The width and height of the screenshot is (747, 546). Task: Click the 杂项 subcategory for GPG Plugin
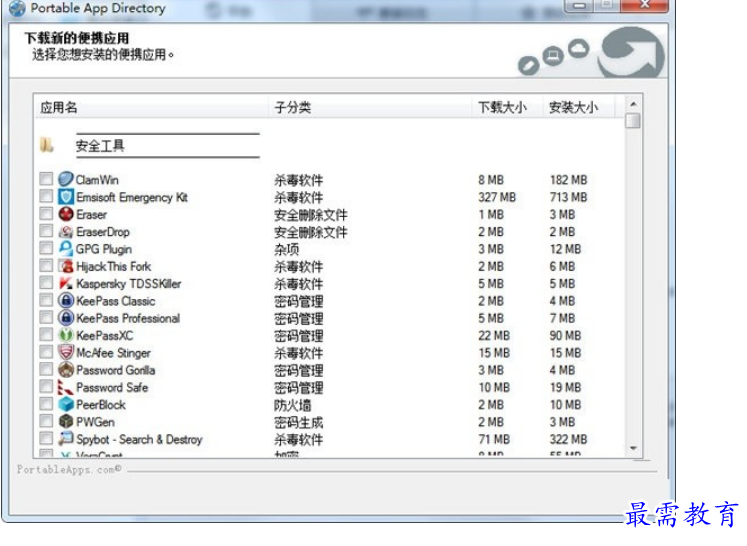click(286, 250)
